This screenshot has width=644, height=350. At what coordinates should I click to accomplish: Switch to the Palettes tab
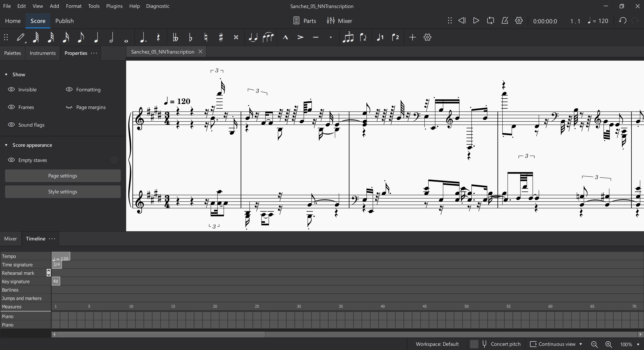pyautogui.click(x=13, y=53)
